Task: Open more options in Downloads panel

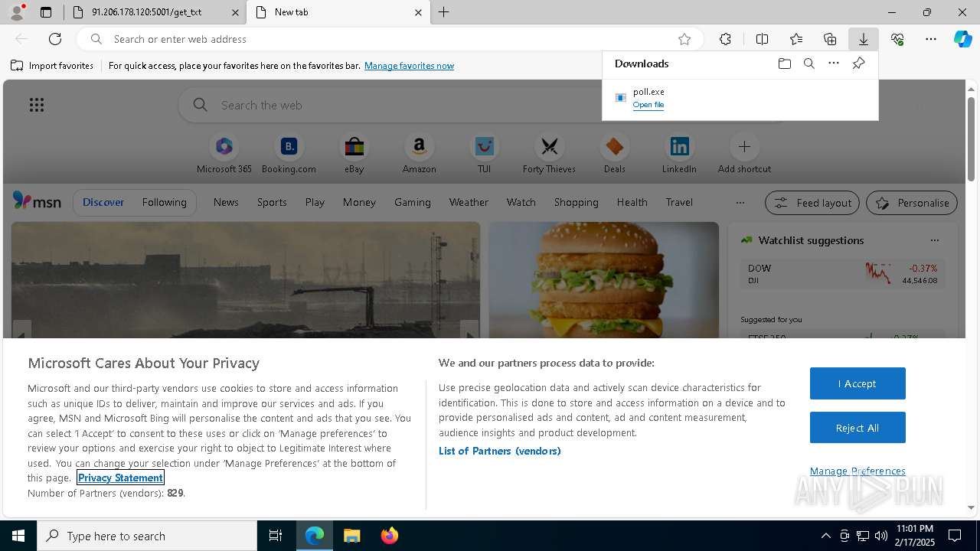Action: [x=834, y=64]
